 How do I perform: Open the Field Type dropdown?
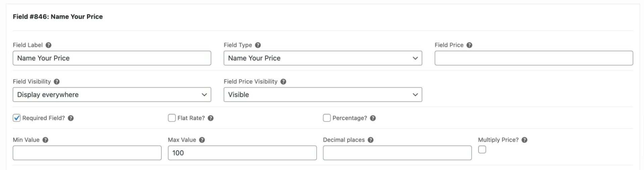tap(323, 58)
